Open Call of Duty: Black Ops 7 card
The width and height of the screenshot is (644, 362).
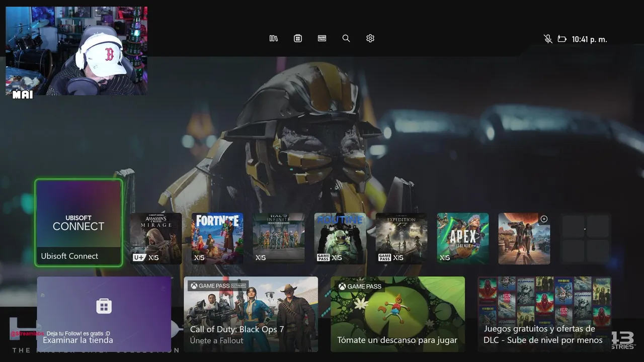click(251, 314)
